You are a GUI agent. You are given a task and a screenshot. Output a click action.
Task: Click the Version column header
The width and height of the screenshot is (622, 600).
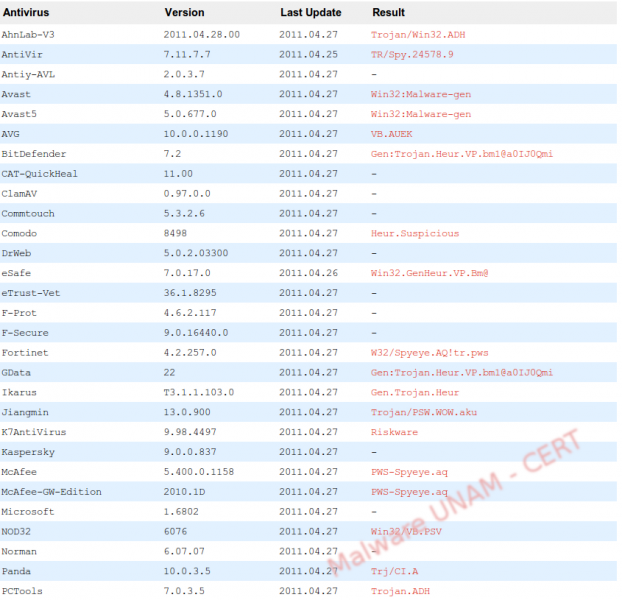[184, 13]
